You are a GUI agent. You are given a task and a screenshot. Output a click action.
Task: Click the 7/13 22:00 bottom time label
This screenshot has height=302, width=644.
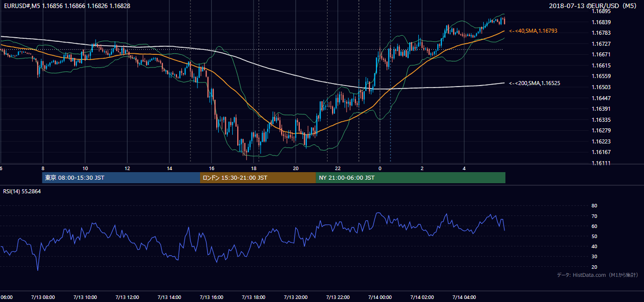tap(338, 297)
